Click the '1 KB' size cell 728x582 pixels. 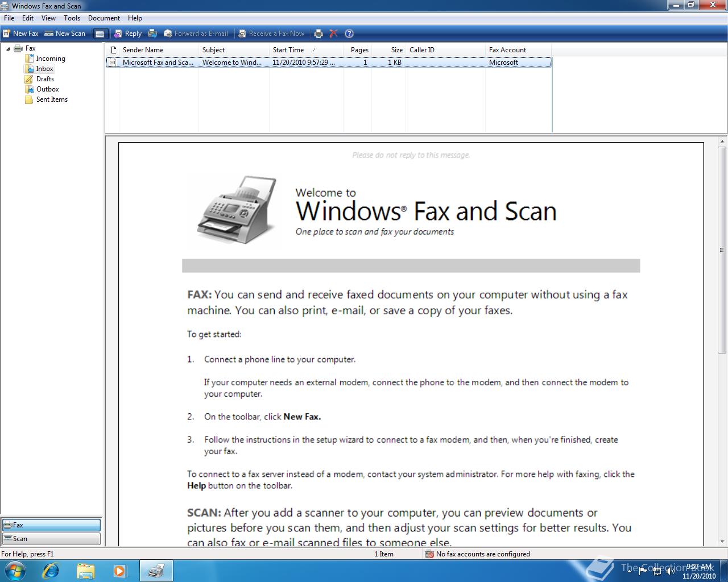coord(395,63)
